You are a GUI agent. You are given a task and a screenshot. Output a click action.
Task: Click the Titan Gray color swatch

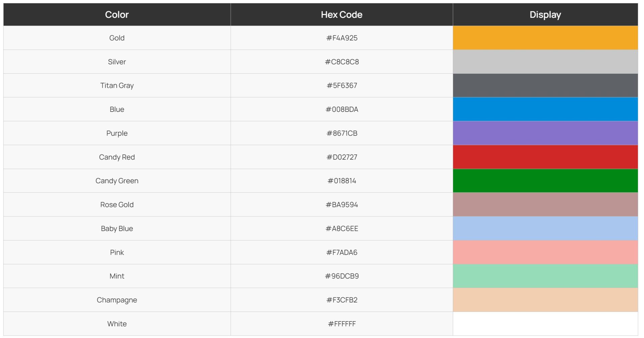click(545, 85)
